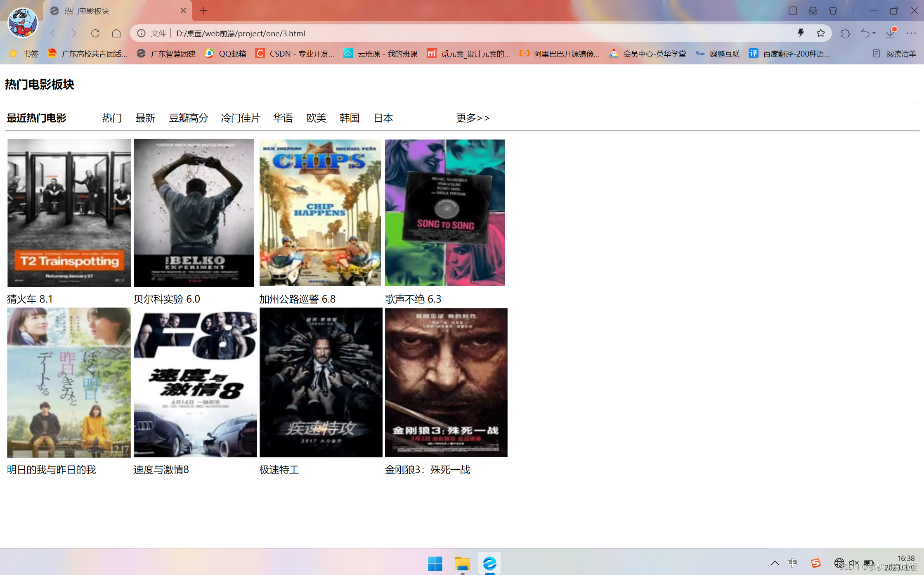
Task: Open the 广东智慧团建 bookmark
Action: click(x=166, y=54)
